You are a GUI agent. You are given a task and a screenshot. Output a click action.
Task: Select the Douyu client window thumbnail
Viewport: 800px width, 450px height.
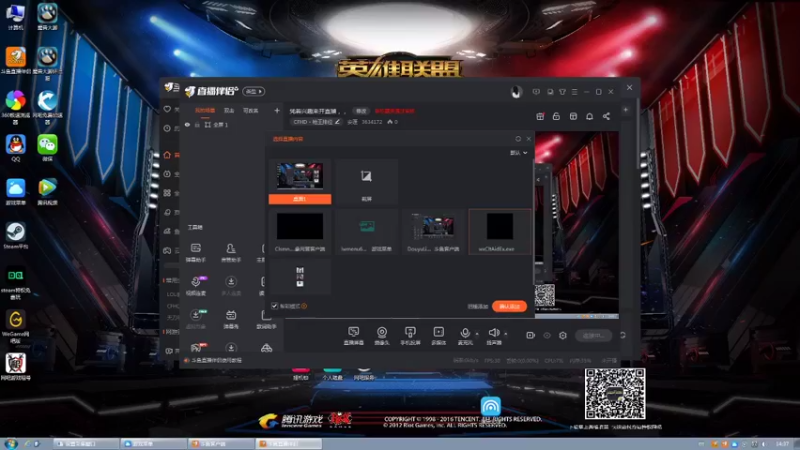pyautogui.click(x=433, y=232)
